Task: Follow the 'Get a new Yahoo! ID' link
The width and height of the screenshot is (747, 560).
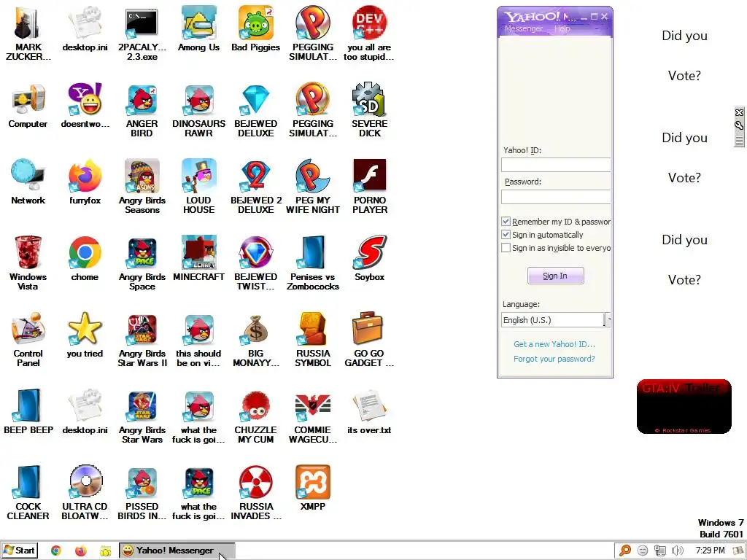Action: coord(554,344)
